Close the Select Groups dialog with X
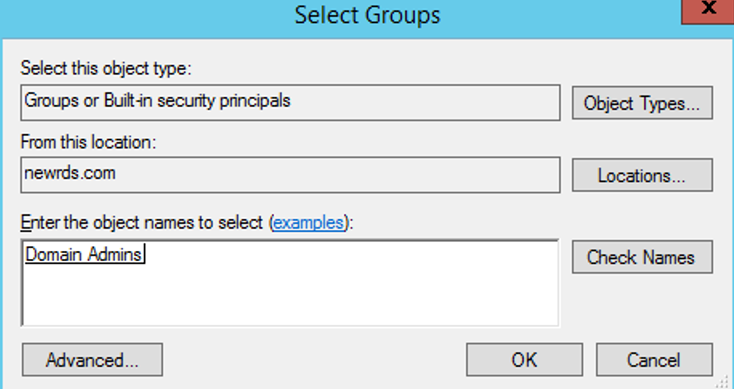Screen dimensions: 734x389 708,10
